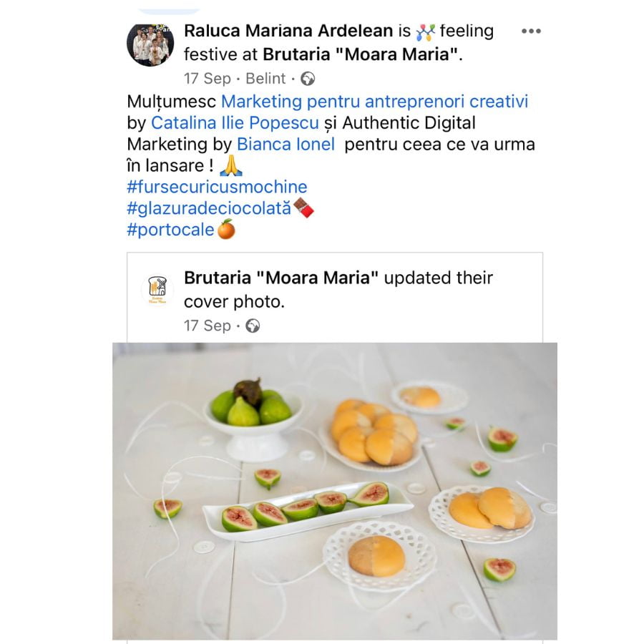Open the Belint location link
The width and height of the screenshot is (644, 644).
click(265, 79)
